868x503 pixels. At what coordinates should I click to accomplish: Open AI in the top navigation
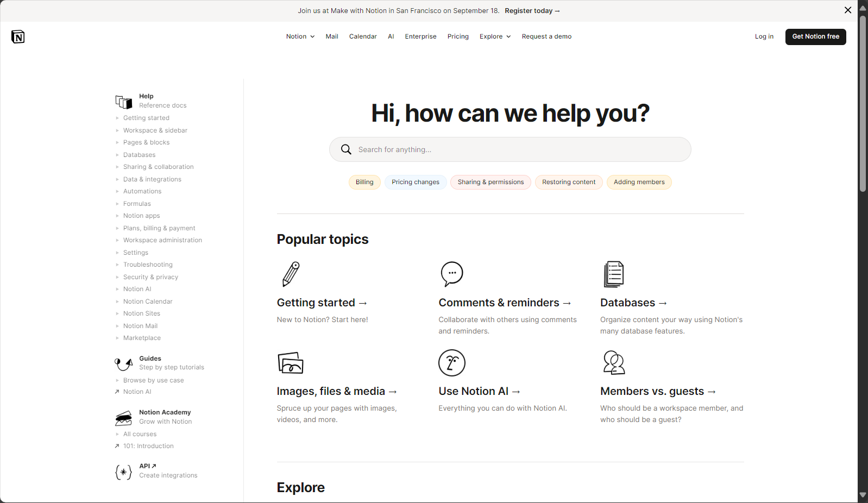click(x=391, y=36)
